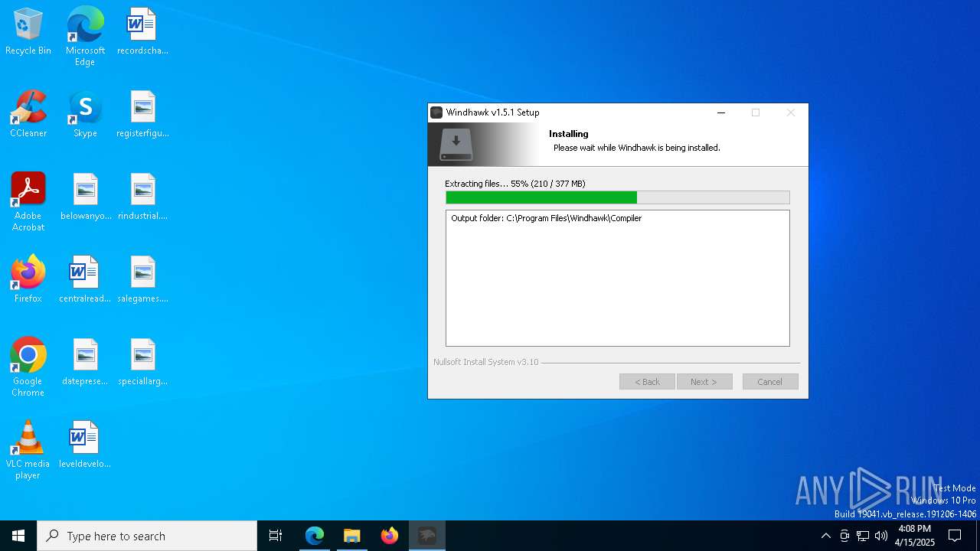This screenshot has width=980, height=551.
Task: Launch Microsoft Edge from the desktop
Action: tap(85, 36)
